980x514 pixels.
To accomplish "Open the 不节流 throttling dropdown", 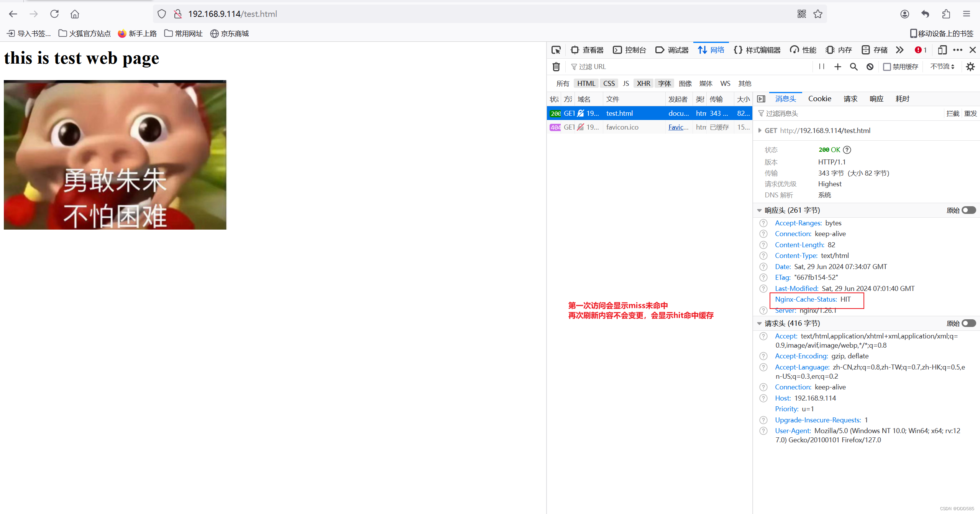I will coord(942,67).
